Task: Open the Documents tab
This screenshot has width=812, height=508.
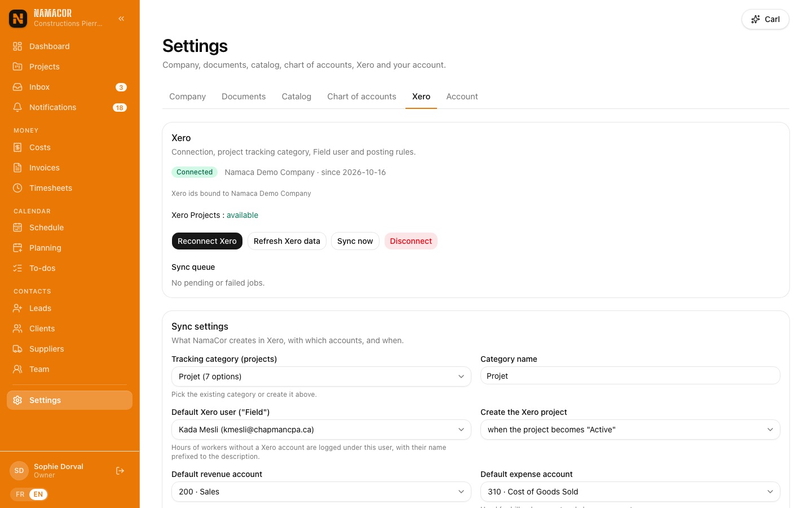Action: click(x=244, y=97)
